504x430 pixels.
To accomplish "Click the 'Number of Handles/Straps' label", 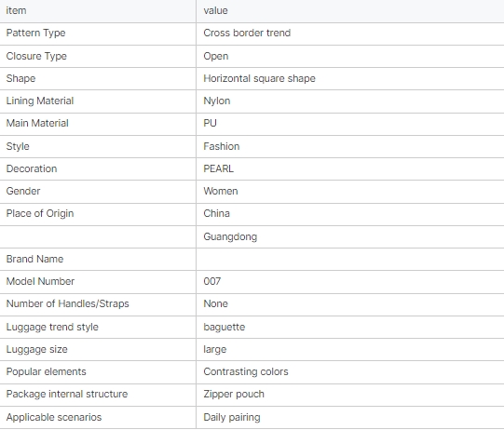I will [67, 303].
